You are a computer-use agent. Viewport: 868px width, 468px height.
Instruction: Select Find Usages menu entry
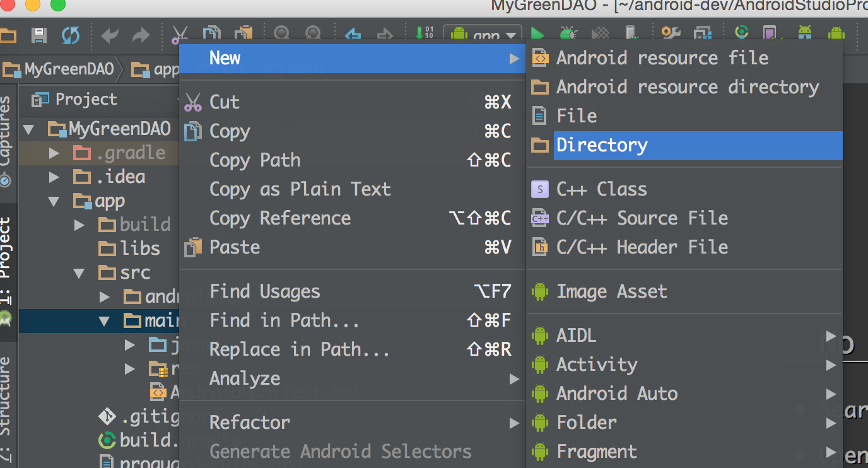(x=265, y=291)
